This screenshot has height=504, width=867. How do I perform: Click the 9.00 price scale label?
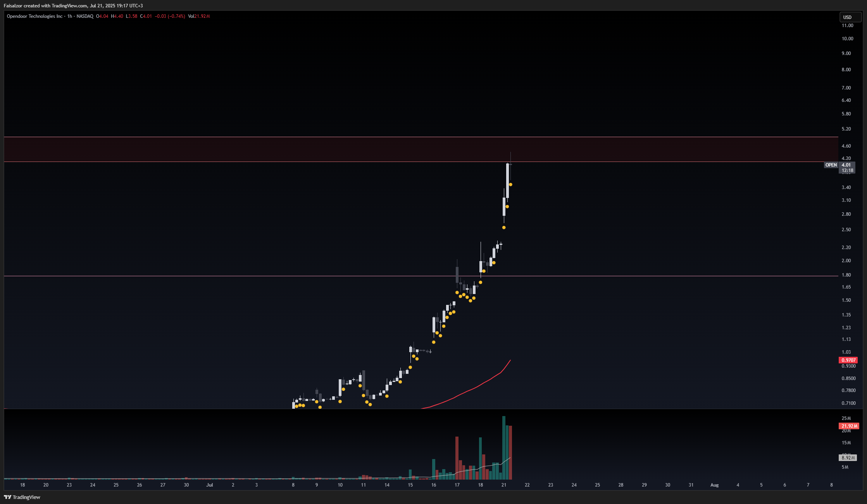(x=846, y=53)
